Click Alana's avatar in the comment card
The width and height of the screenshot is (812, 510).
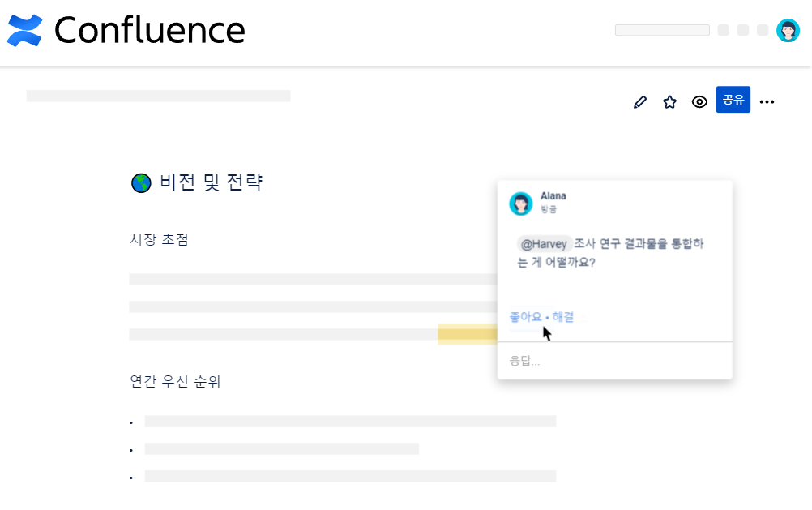click(522, 203)
